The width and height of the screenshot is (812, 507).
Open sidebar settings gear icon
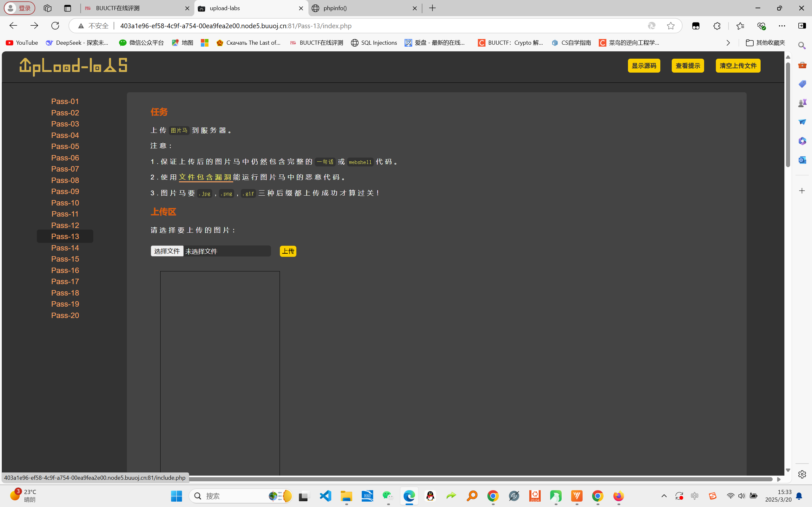[802, 474]
